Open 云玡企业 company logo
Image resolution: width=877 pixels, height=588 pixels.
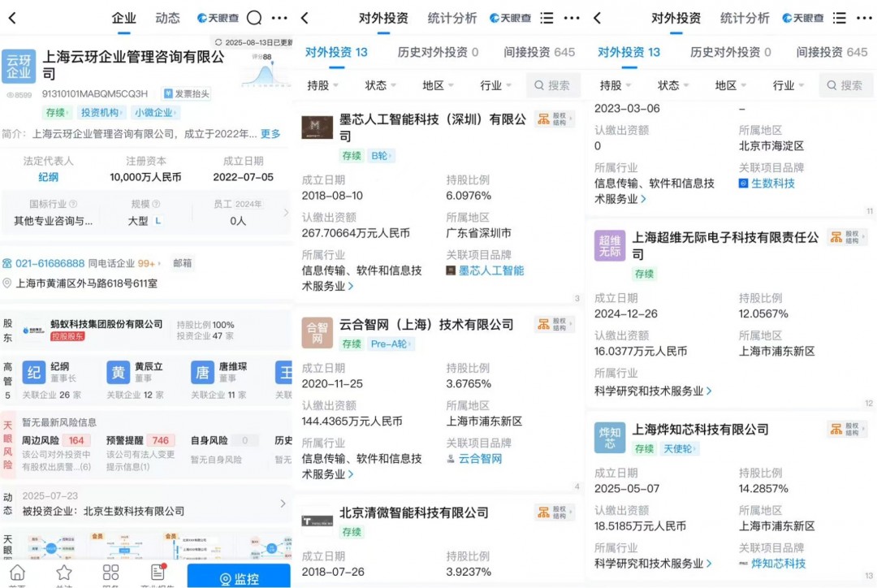click(19, 66)
